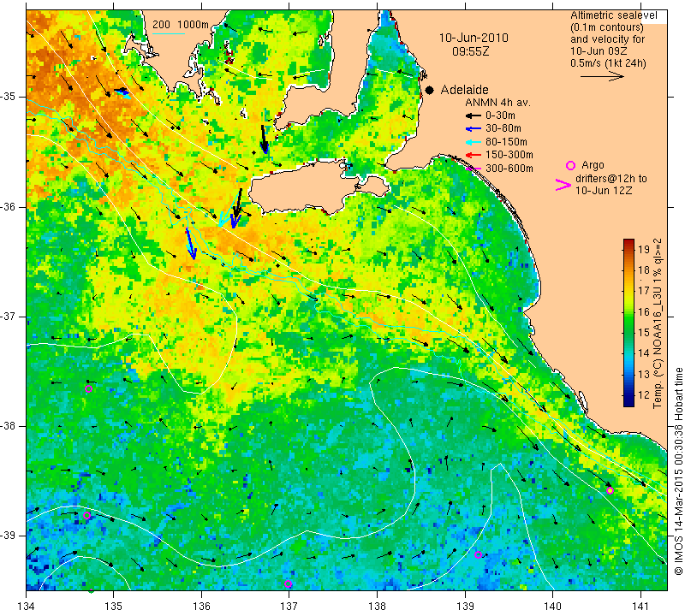The image size is (685, 616).
Task: Click the IMOS copyright timestamp text
Action: click(678, 471)
